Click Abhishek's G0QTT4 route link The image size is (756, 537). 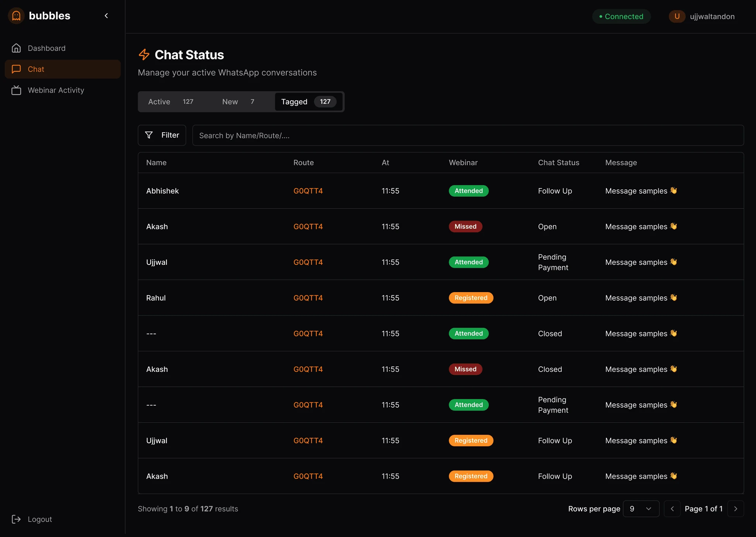(308, 191)
